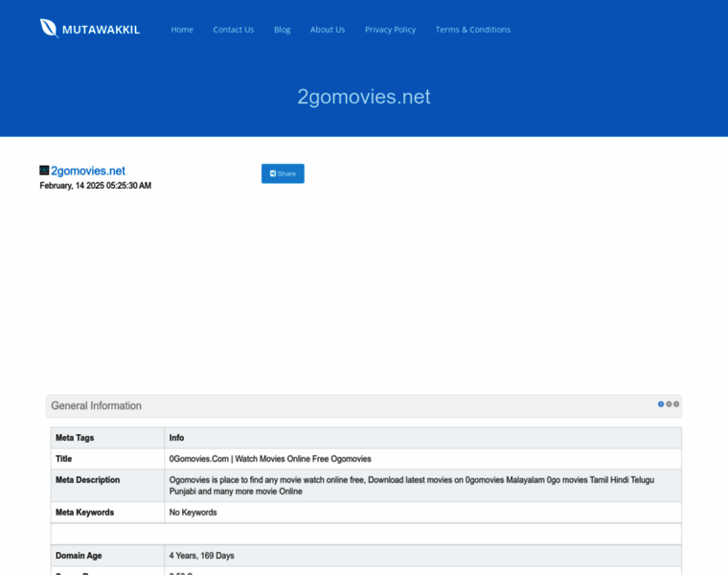Open the Blog page
Screen dimensions: 728x575
283,30
